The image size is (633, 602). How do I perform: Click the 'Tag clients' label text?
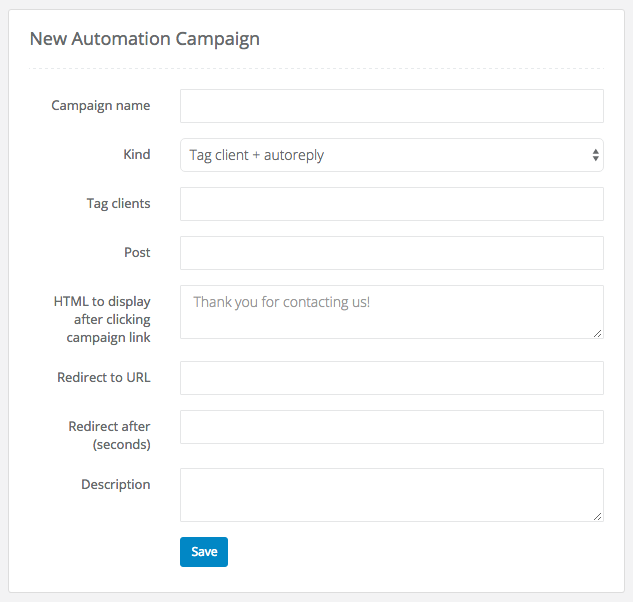[x=118, y=203]
